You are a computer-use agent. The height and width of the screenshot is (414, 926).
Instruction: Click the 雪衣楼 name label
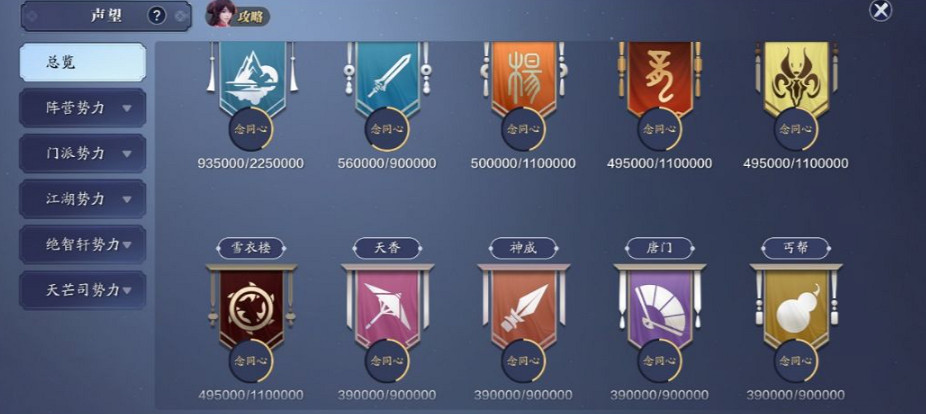tap(252, 248)
